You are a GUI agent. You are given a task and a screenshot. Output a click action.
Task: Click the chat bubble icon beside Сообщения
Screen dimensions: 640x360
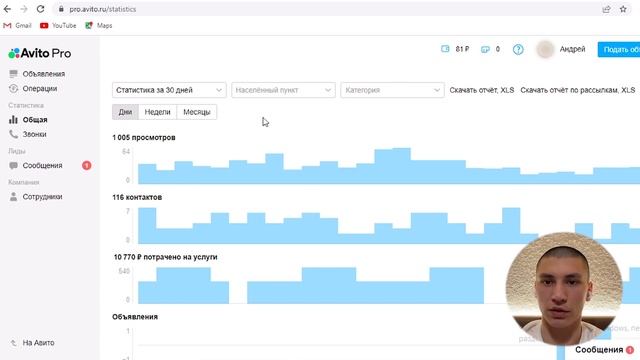13,165
